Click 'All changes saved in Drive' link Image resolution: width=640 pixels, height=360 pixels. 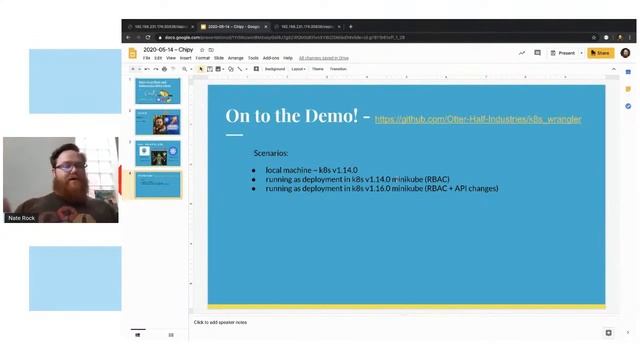(x=324, y=58)
